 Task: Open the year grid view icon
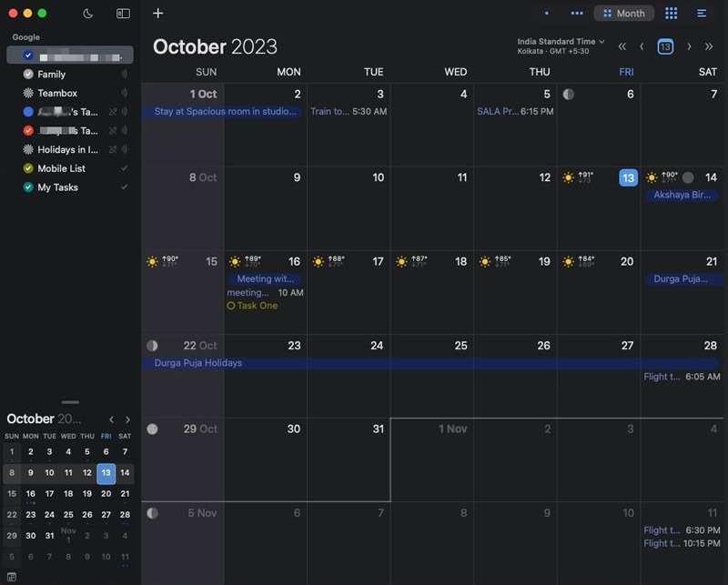(x=671, y=13)
